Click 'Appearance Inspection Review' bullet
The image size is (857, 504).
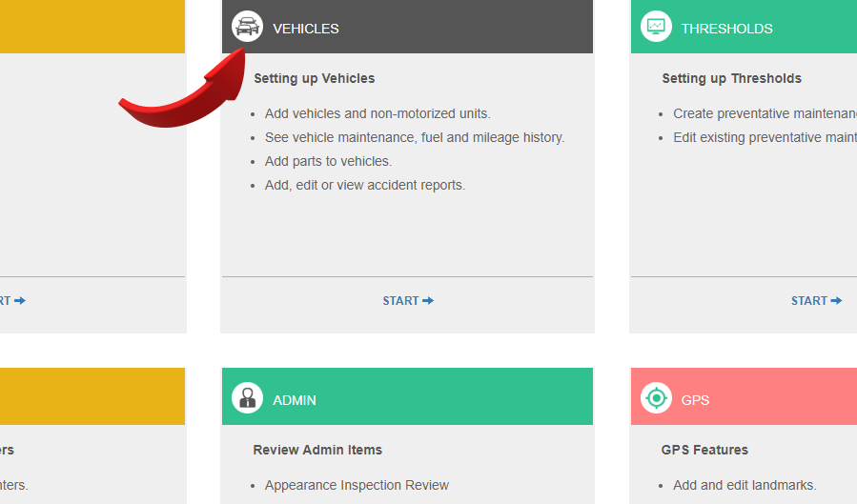[x=357, y=486]
